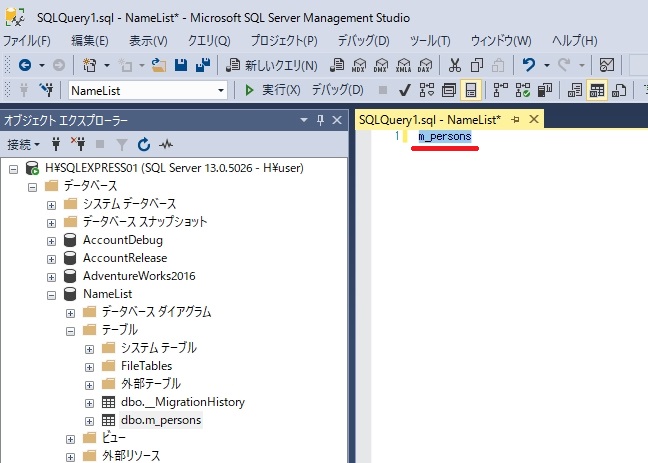Image resolution: width=648 pixels, height=463 pixels.
Task: Expand the AdventureWorks2016 database
Action: pos(51,277)
